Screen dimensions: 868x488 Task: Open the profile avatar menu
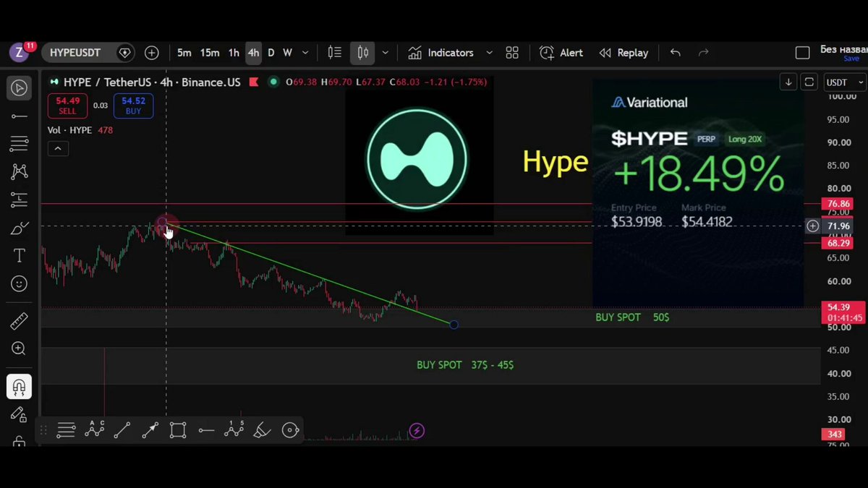[20, 53]
